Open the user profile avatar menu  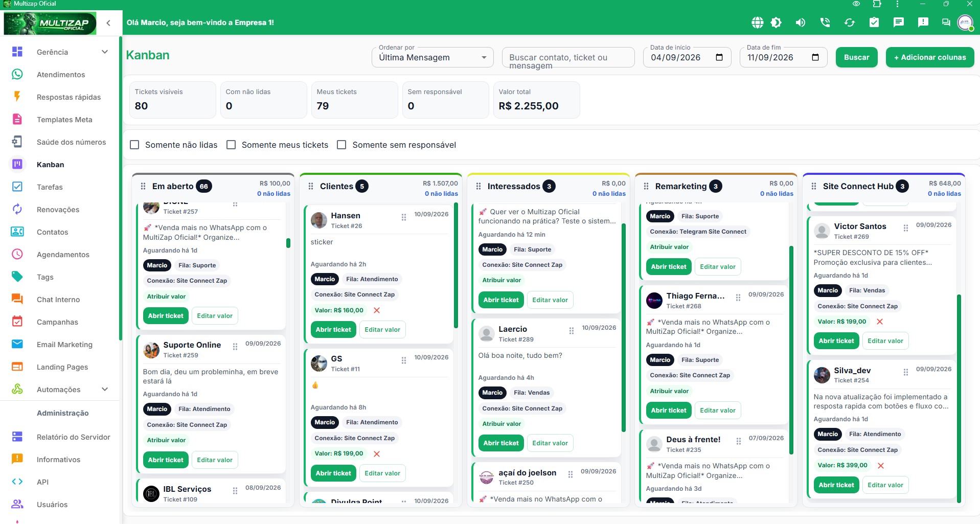click(965, 22)
